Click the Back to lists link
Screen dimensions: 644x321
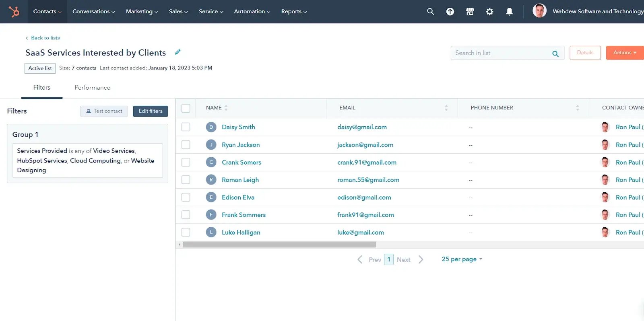(43, 38)
